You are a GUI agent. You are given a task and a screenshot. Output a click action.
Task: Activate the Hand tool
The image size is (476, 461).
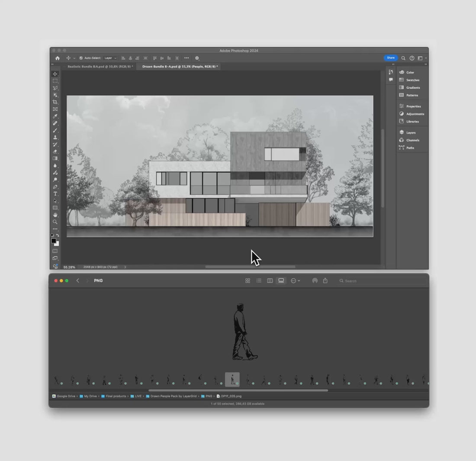point(55,215)
